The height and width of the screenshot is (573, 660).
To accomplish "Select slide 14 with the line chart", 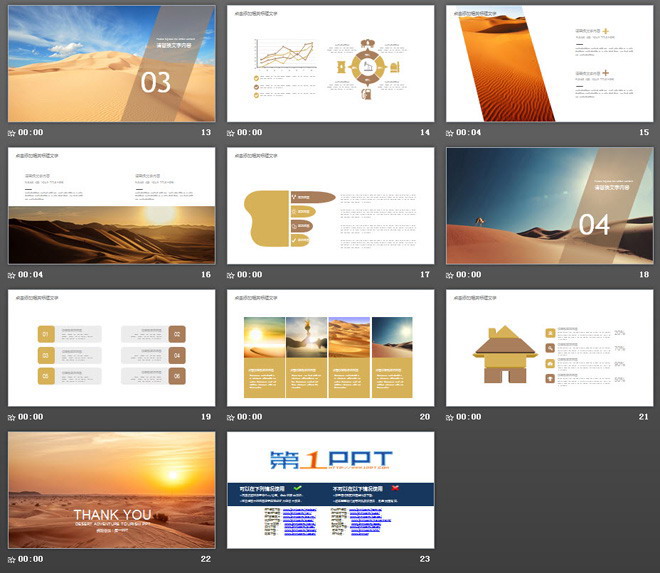I will tap(330, 63).
